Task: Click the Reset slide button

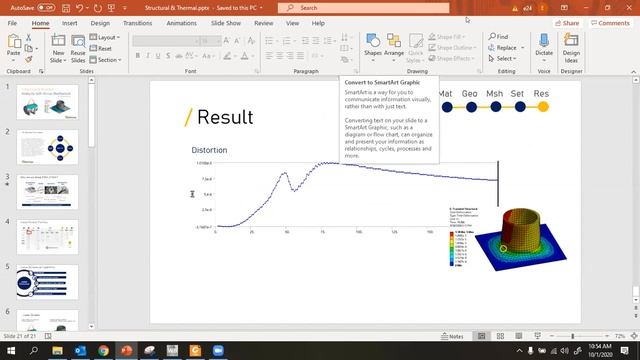Action: click(x=101, y=49)
